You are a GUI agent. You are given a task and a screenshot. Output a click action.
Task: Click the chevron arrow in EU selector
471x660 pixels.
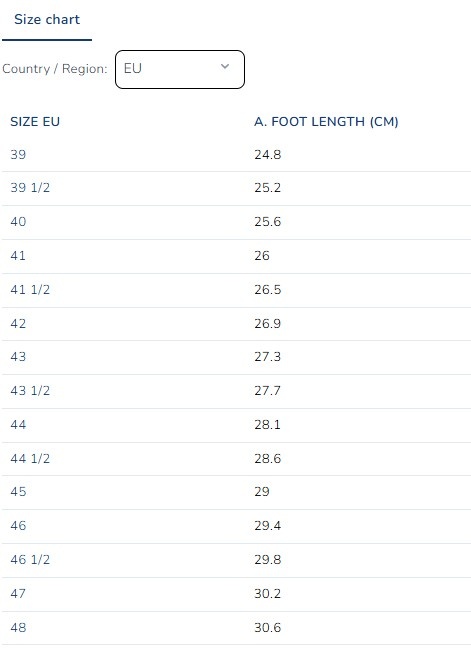point(225,67)
